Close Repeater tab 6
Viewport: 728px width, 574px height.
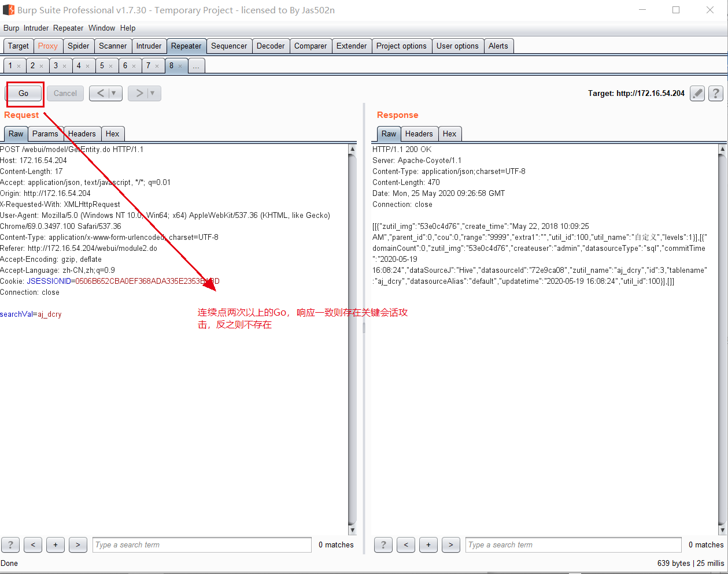[x=134, y=66]
